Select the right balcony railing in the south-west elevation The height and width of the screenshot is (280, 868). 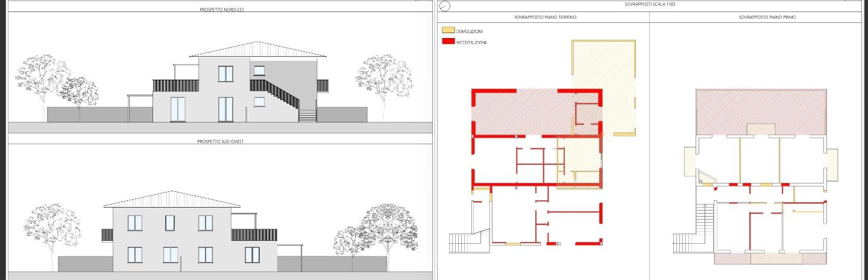click(254, 235)
